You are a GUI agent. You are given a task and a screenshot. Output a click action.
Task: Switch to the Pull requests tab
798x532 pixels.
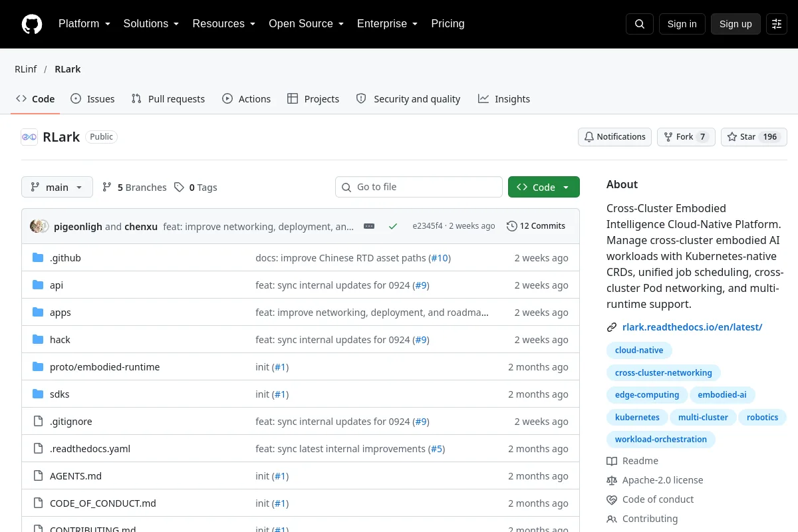click(168, 99)
